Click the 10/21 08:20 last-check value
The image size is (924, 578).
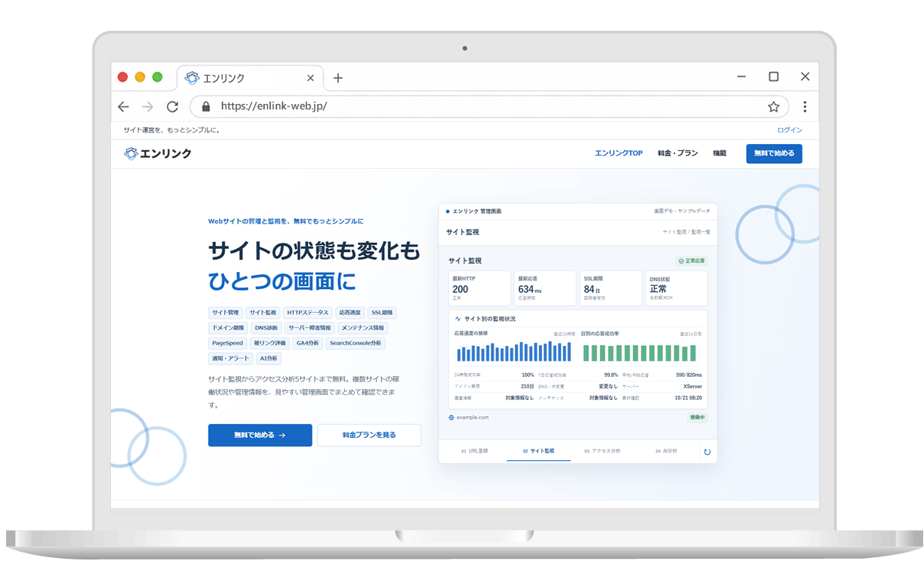tap(688, 398)
